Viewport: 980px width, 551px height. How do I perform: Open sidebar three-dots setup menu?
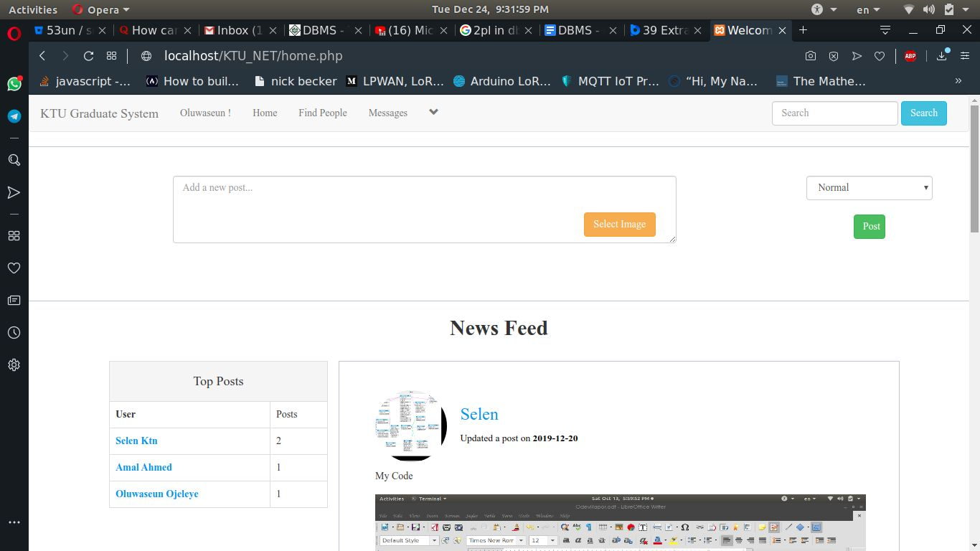[x=14, y=522]
